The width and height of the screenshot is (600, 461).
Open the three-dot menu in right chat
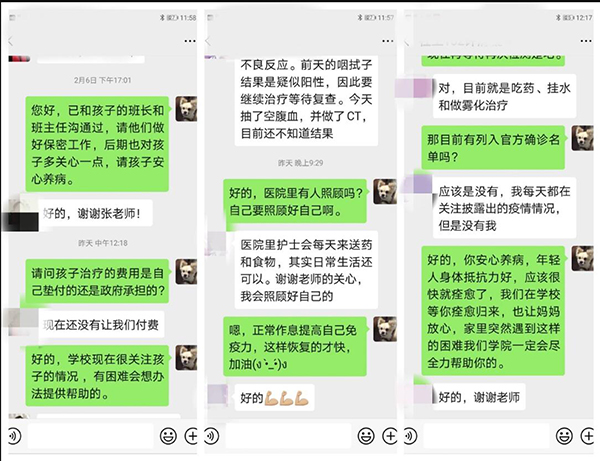(586, 41)
